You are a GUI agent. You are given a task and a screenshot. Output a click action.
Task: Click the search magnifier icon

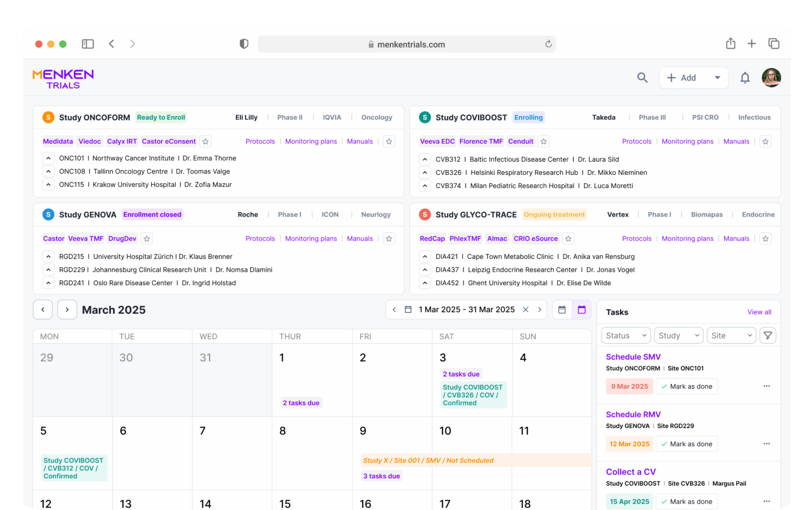tap(642, 78)
